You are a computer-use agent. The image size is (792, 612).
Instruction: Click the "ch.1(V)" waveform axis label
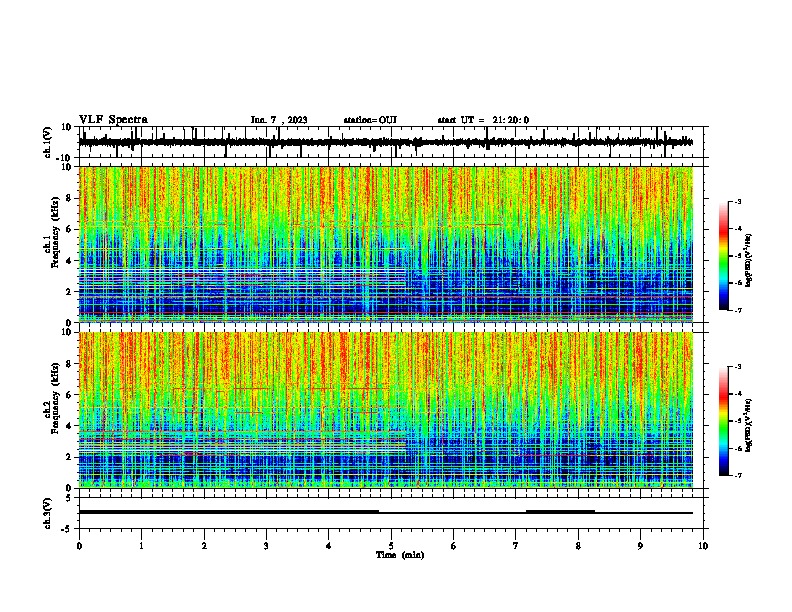[x=48, y=142]
